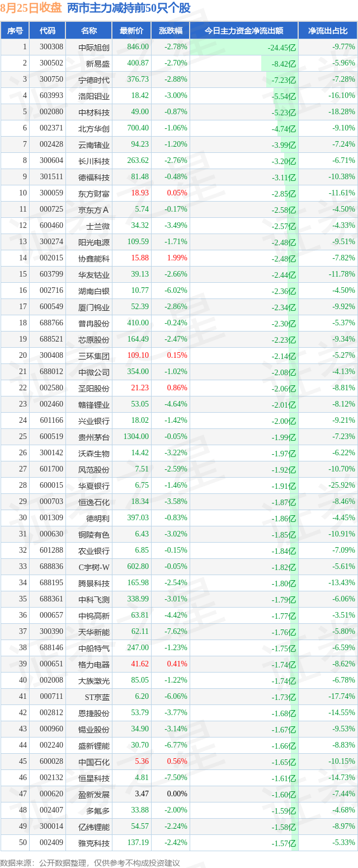Click 协鑫能科 rise value 1.99%
The width and height of the screenshot is (358, 868).
tap(177, 258)
